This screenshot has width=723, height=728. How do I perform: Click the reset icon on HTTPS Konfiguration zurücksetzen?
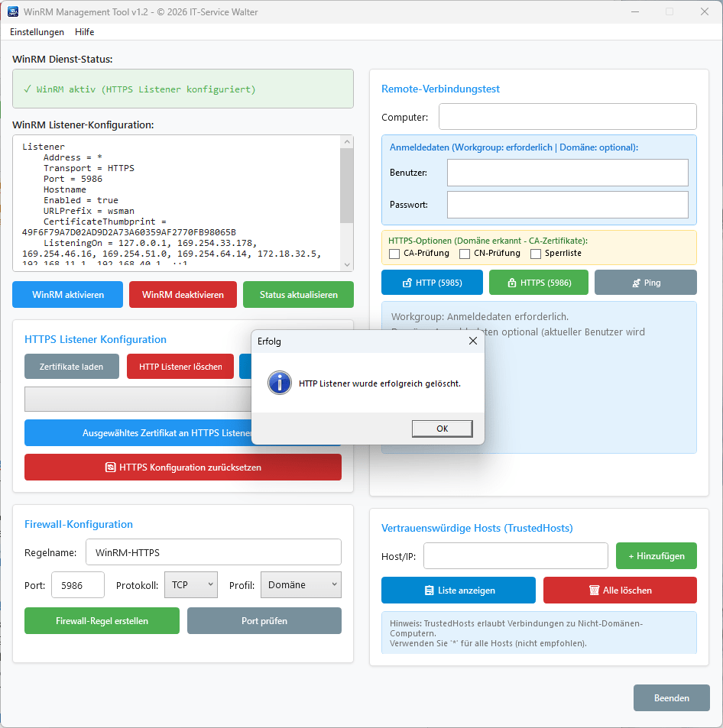tap(110, 468)
